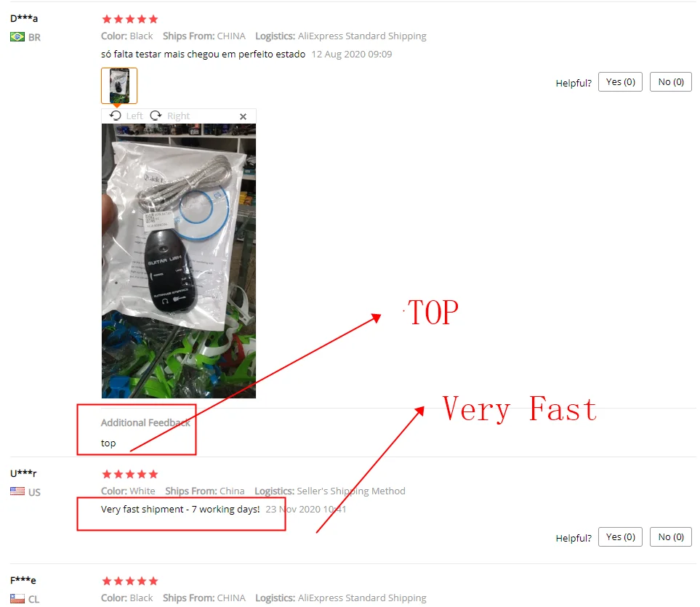Click Yes helpful on U***r's review
This screenshot has width=700, height=607.
click(x=620, y=537)
